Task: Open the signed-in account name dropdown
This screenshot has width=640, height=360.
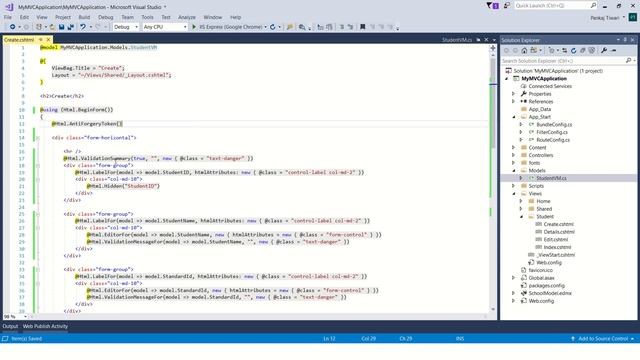Action: click(608, 18)
